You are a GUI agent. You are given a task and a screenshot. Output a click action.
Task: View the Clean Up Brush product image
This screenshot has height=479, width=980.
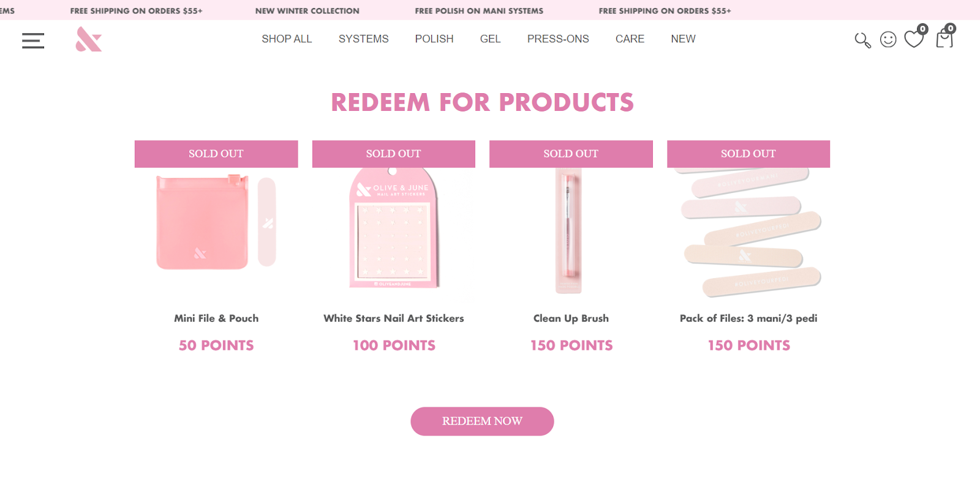click(x=571, y=232)
